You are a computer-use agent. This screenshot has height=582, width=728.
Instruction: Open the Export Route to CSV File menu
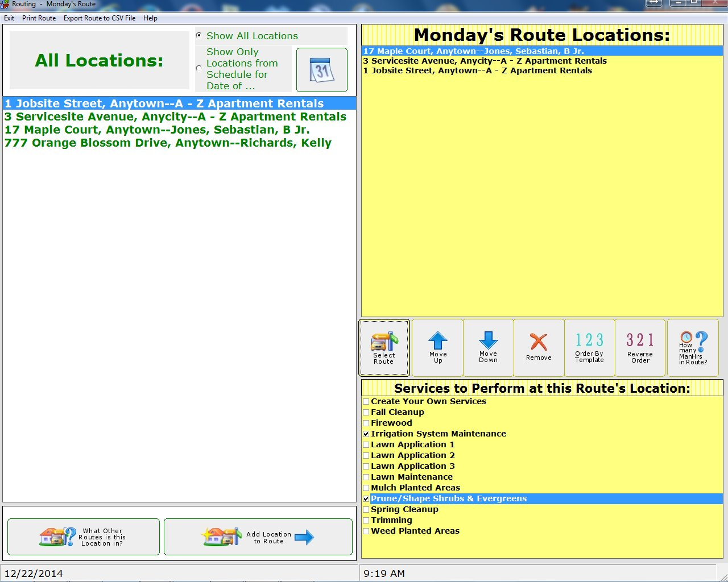click(100, 18)
